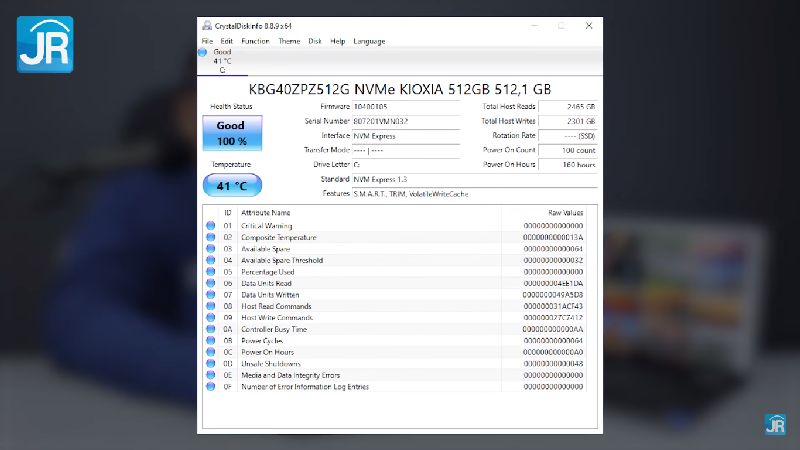Open the Disk menu
Viewport: 800px width, 450px height.
(315, 41)
